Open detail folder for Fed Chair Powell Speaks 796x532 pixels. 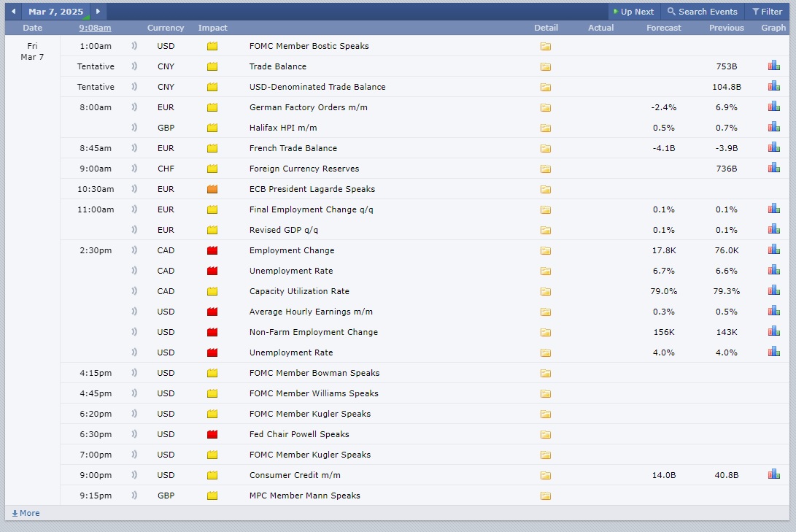tap(546, 434)
